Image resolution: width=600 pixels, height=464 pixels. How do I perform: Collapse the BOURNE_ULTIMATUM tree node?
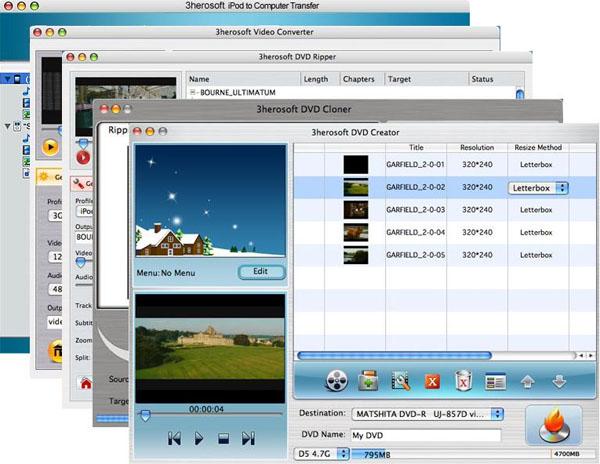pyautogui.click(x=193, y=92)
